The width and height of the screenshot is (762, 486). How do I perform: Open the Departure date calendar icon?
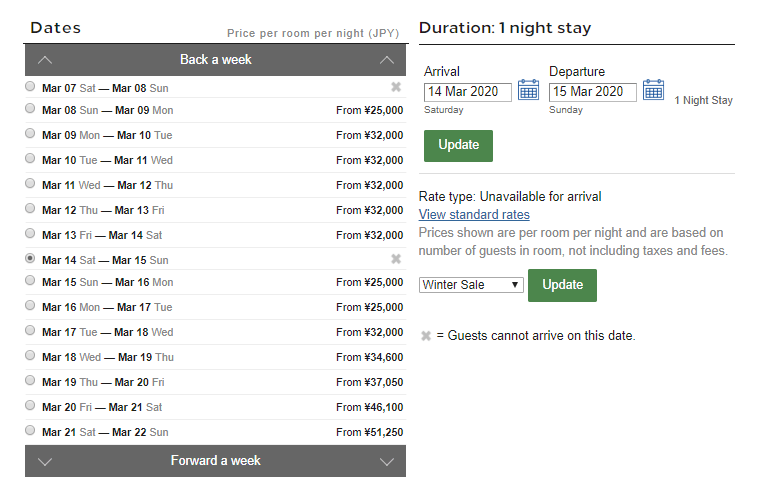tap(653, 91)
